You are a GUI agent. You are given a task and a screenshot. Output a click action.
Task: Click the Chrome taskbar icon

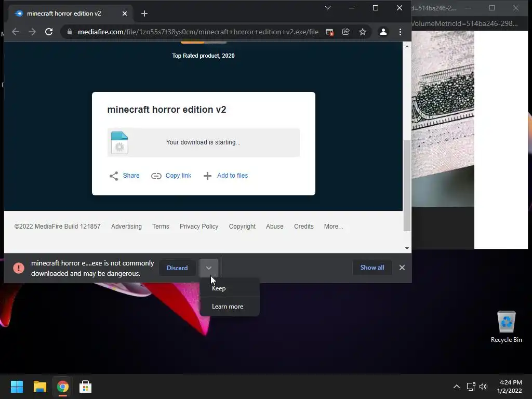tap(63, 387)
